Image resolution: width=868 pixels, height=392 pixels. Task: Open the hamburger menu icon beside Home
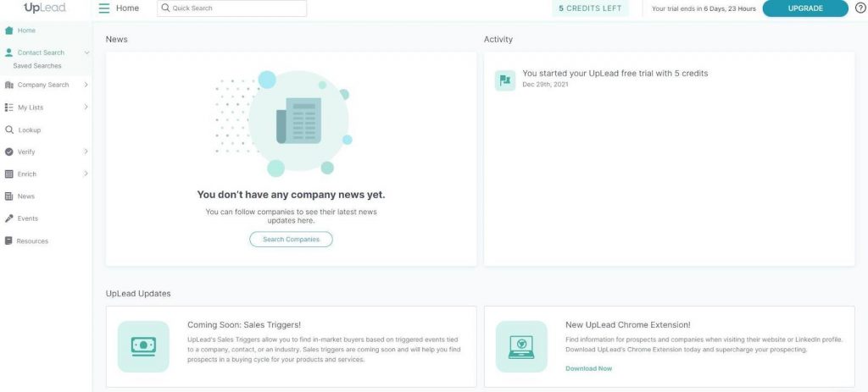104,8
